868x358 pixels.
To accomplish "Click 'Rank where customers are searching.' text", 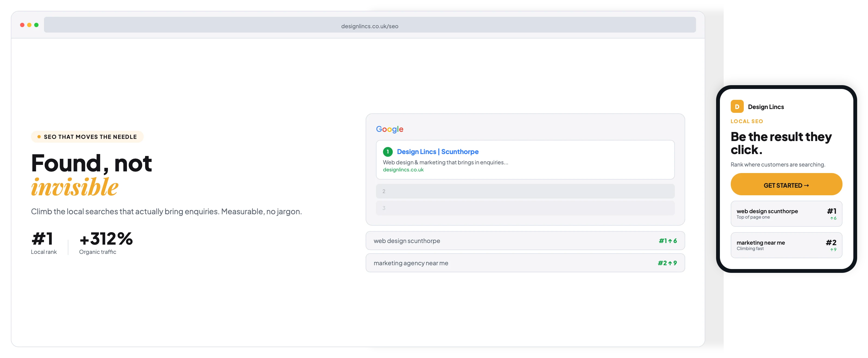I will [x=778, y=165].
